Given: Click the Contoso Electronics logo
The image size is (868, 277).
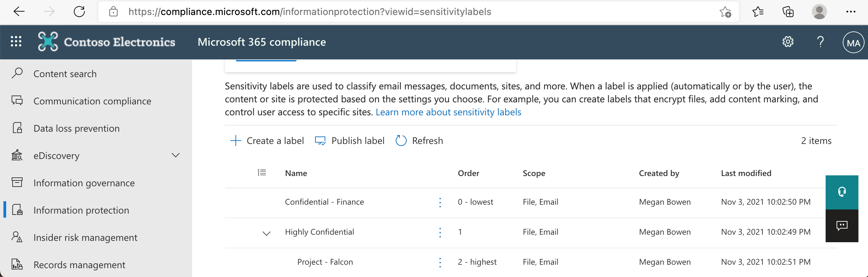Looking at the screenshot, I should coord(48,42).
